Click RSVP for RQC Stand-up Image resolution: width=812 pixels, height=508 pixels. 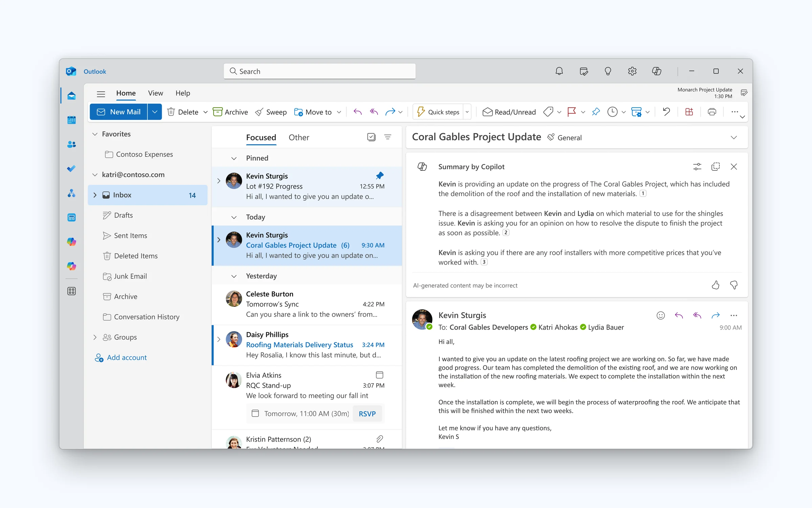pyautogui.click(x=367, y=414)
